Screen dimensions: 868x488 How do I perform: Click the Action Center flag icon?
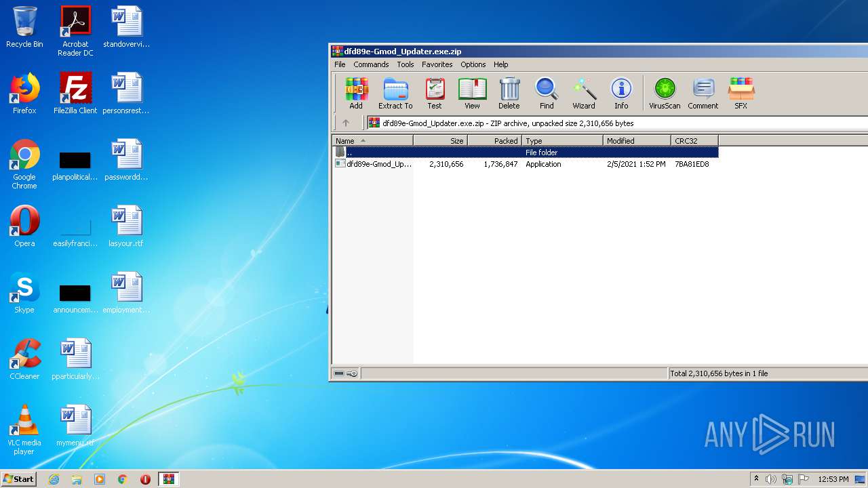[x=803, y=479]
